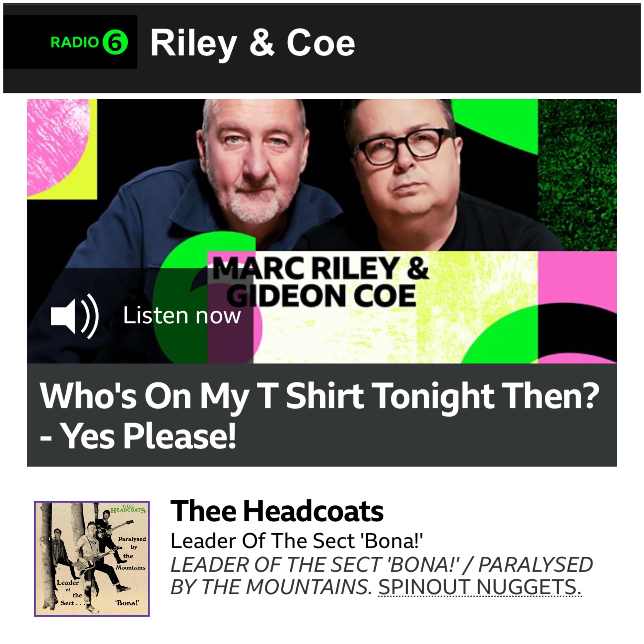Click the speaker volume icon
This screenshot has width=644, height=644.
tap(75, 316)
